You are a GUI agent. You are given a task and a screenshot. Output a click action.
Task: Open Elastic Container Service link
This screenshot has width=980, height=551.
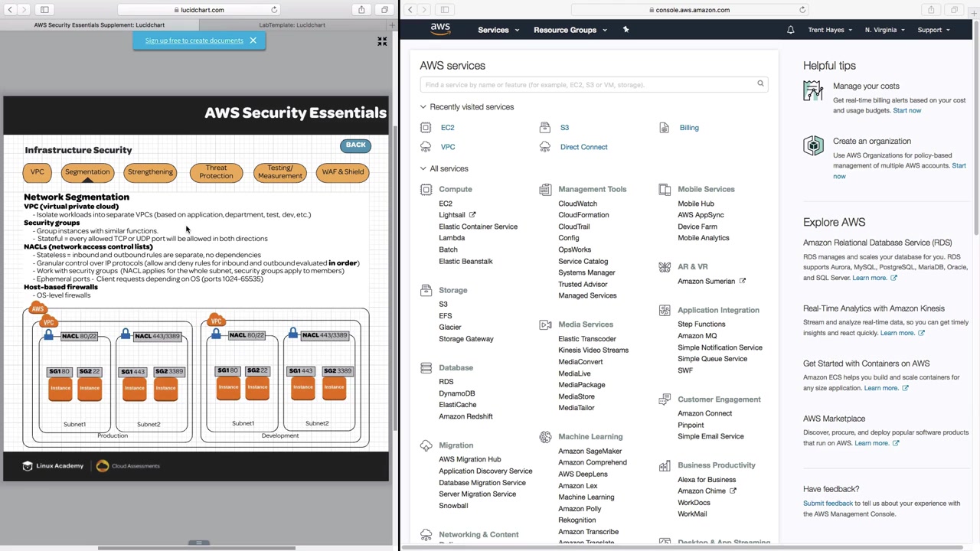tap(478, 227)
